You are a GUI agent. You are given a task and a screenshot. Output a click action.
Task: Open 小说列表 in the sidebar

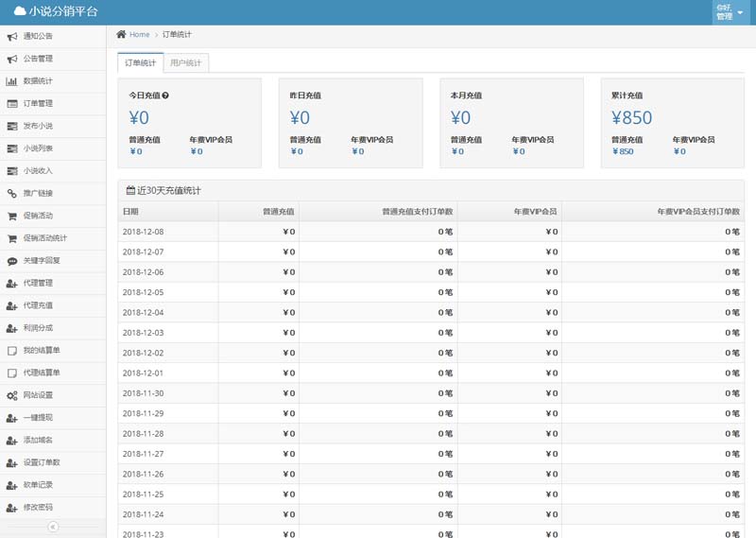[38, 148]
